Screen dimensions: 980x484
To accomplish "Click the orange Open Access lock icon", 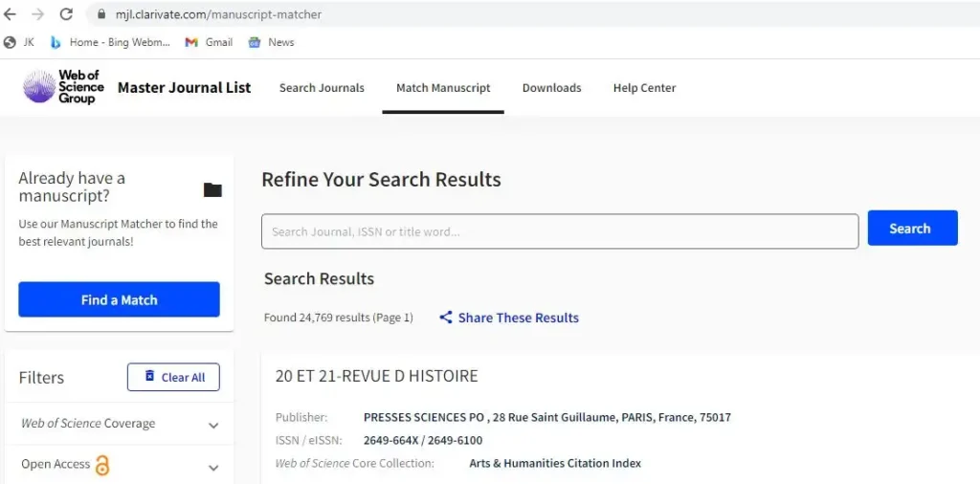I will pyautogui.click(x=102, y=466).
